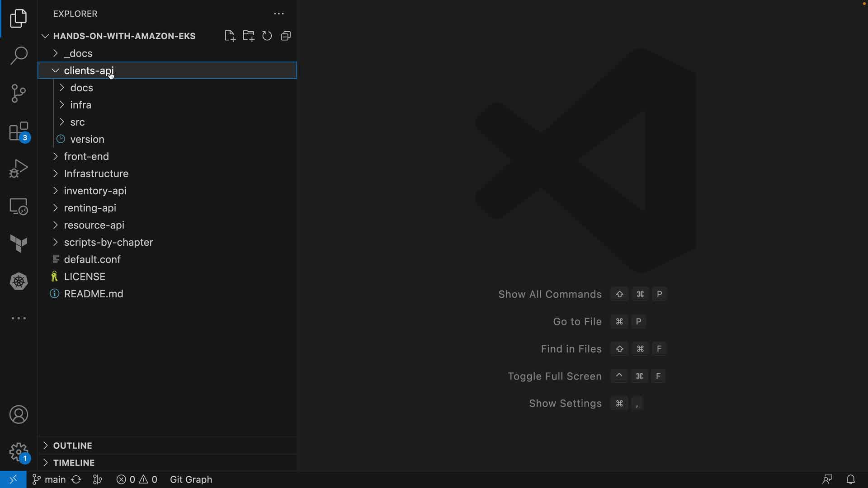Collapse all folders in explorer
Image resolution: width=868 pixels, height=488 pixels.
pyautogui.click(x=286, y=36)
